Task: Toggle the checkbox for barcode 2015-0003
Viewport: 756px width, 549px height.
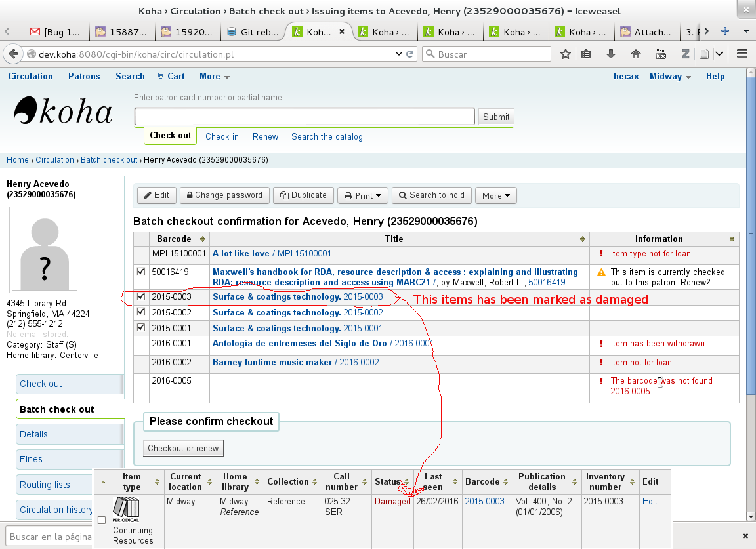Action: tap(141, 297)
